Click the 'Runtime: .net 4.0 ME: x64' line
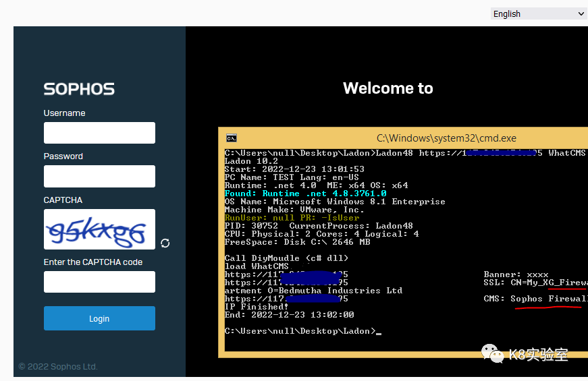The image size is (588, 381). 316,185
